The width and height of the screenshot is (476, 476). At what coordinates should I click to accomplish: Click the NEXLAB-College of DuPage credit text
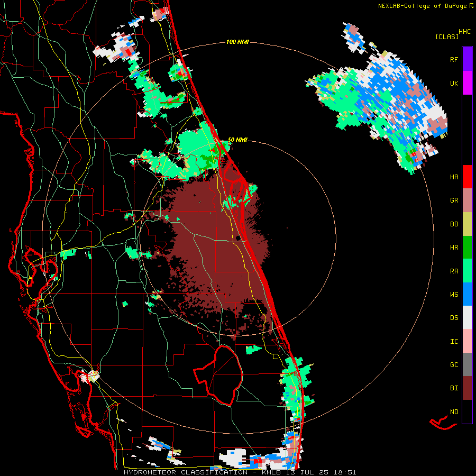point(422,6)
